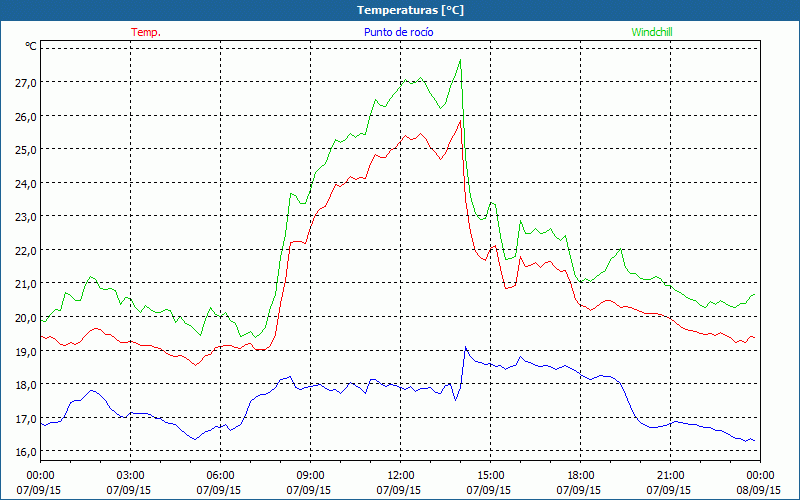Click the 20,0 y-axis value
The height and width of the screenshot is (500, 800).
tap(26, 318)
